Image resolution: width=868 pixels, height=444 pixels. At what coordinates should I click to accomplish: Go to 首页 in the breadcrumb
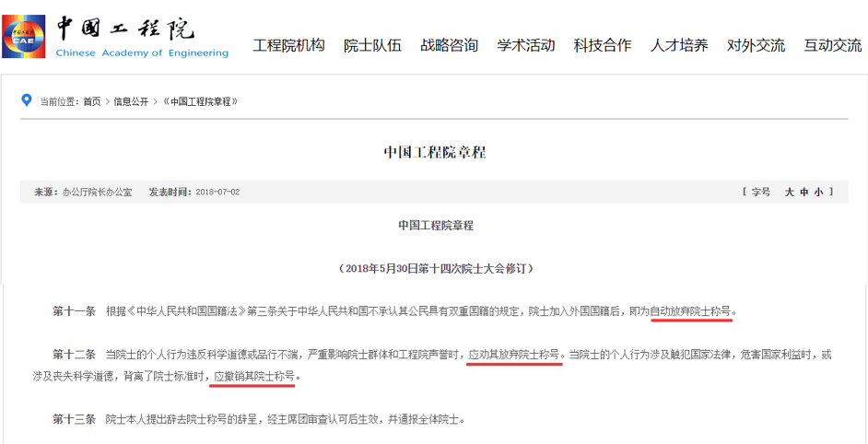point(92,102)
